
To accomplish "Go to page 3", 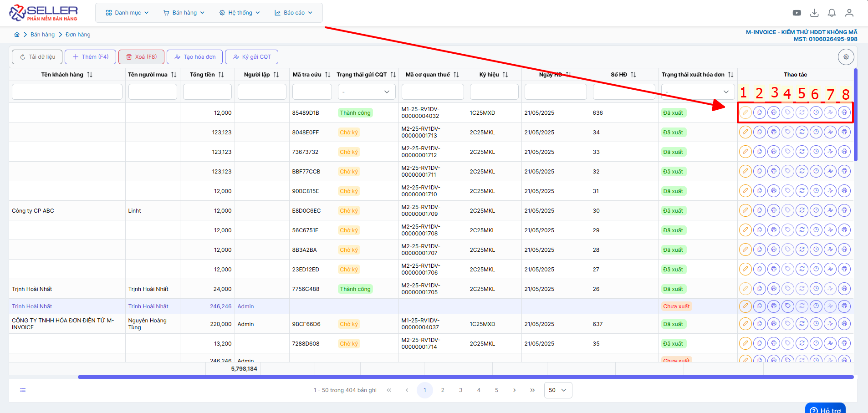I will coord(461,390).
